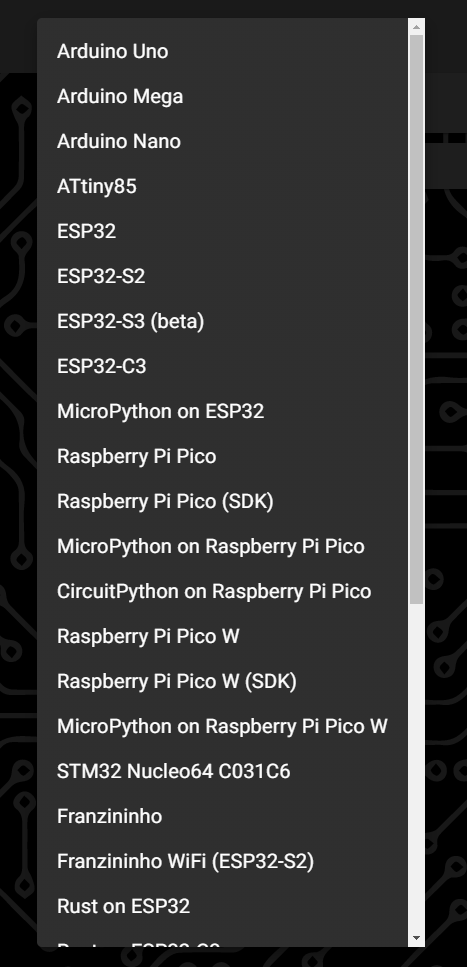Select ATtiny85 entry
467x967 pixels.
pyautogui.click(x=223, y=186)
